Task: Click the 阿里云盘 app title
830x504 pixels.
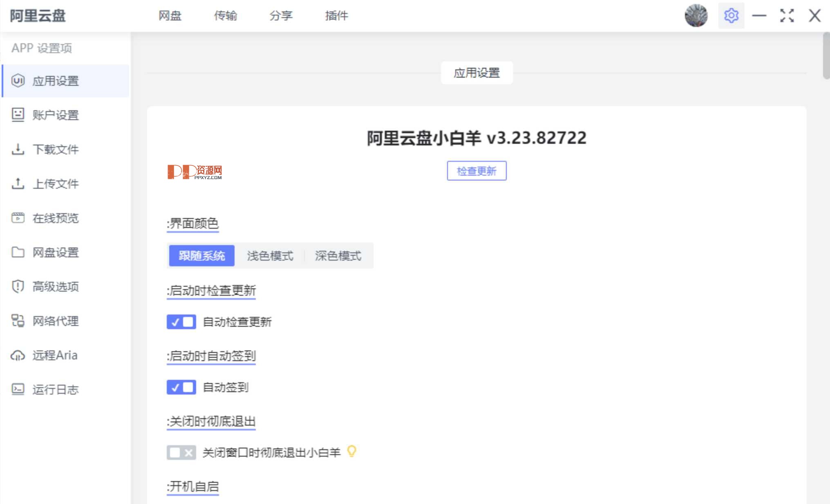Action: [38, 16]
